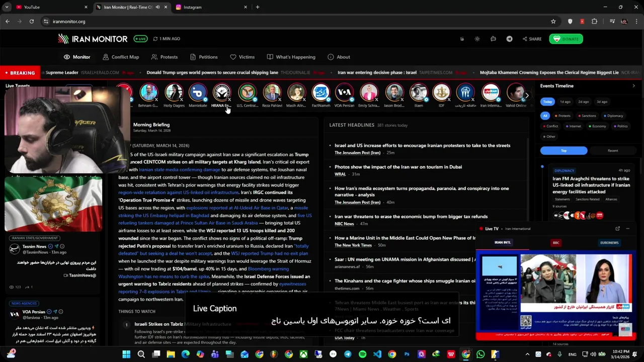Viewport: 644px width, 362px height.
Task: Go to the Conflict Map tab
Action: (x=121, y=57)
